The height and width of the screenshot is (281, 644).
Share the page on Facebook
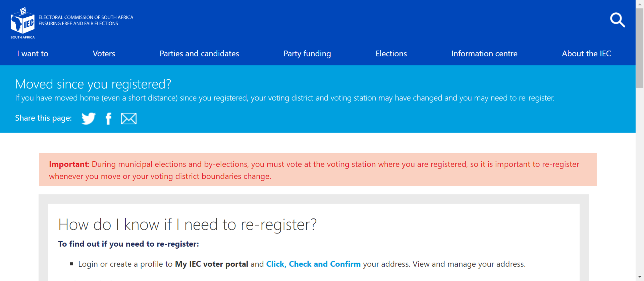pyautogui.click(x=108, y=118)
